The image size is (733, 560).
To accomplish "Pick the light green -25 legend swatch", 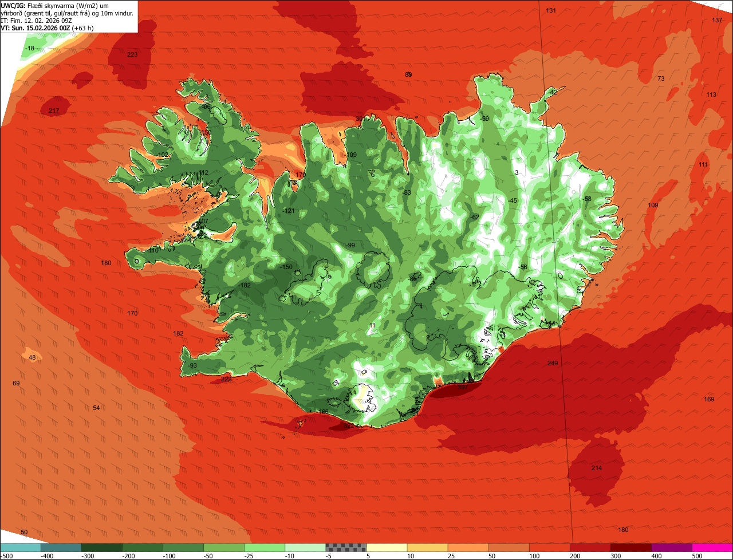I will [x=265, y=547].
